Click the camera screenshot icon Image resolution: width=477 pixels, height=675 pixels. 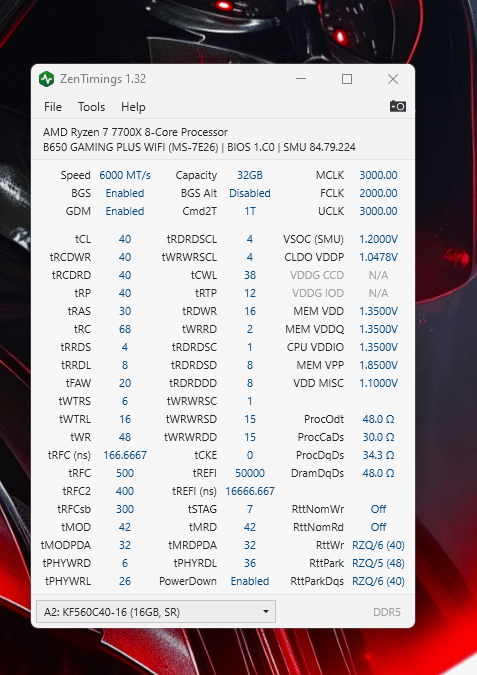pyautogui.click(x=397, y=106)
